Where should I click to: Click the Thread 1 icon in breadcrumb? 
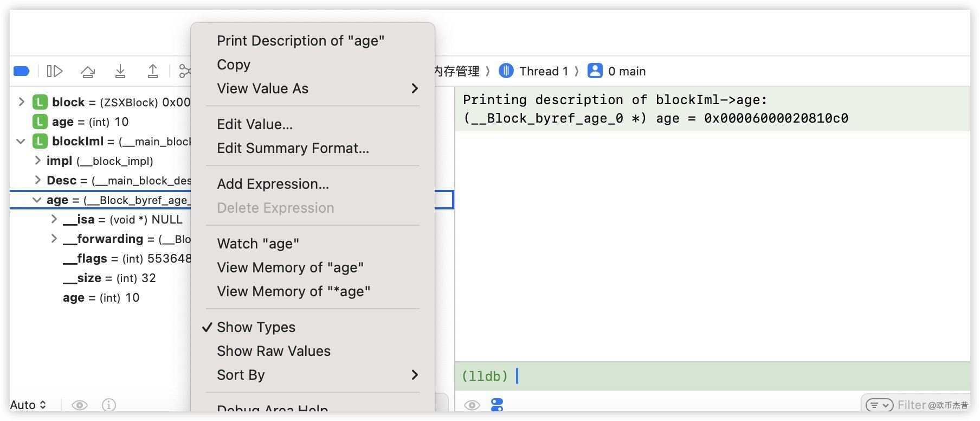click(506, 71)
